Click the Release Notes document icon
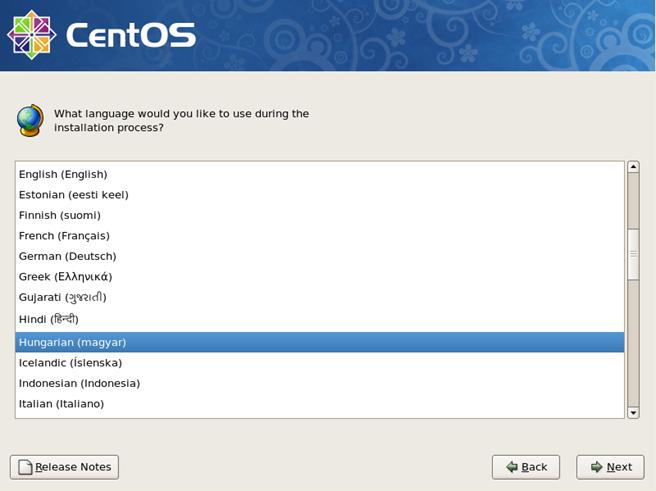The height and width of the screenshot is (491, 656). [24, 467]
